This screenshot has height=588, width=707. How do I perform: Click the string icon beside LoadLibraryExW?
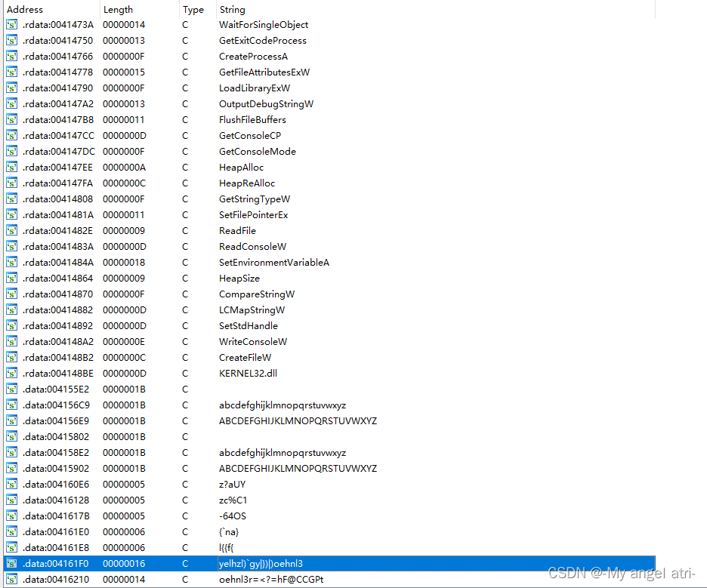click(12, 88)
